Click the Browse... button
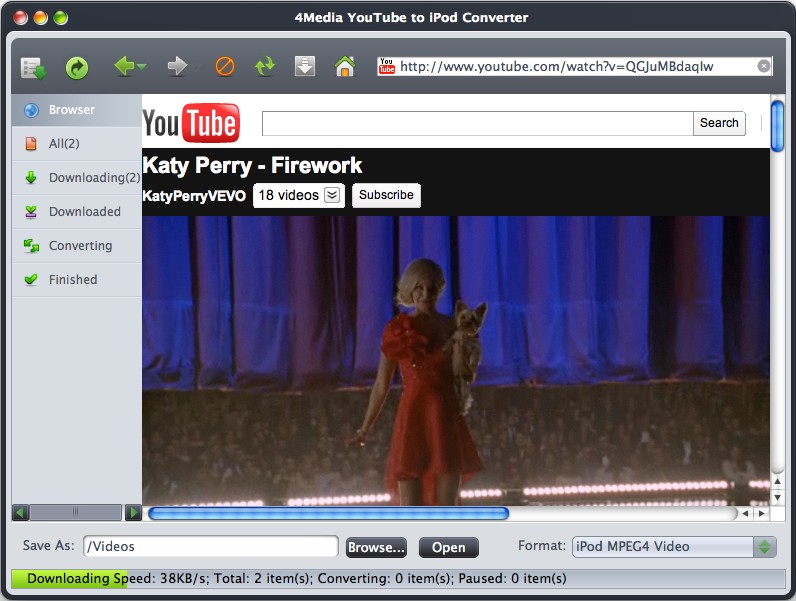 376,547
